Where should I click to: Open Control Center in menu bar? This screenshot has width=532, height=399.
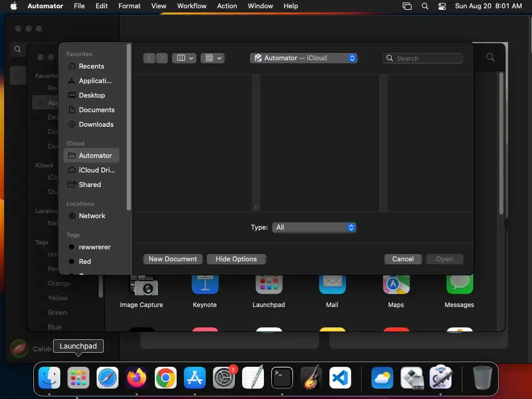pos(442,6)
